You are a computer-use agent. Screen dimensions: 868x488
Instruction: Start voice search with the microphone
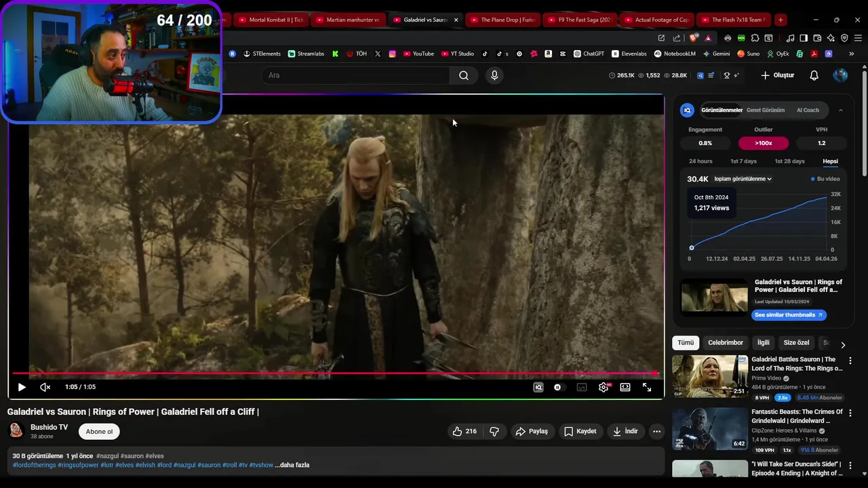pos(494,75)
